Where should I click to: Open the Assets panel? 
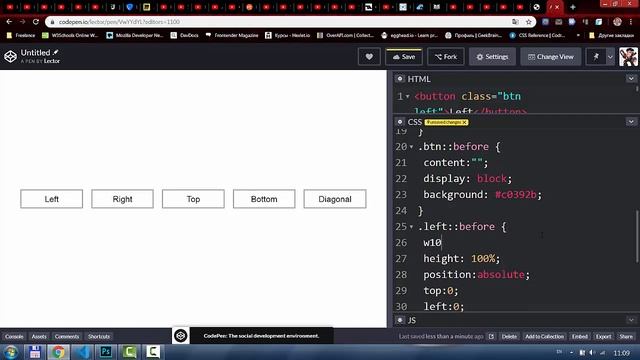click(x=39, y=336)
